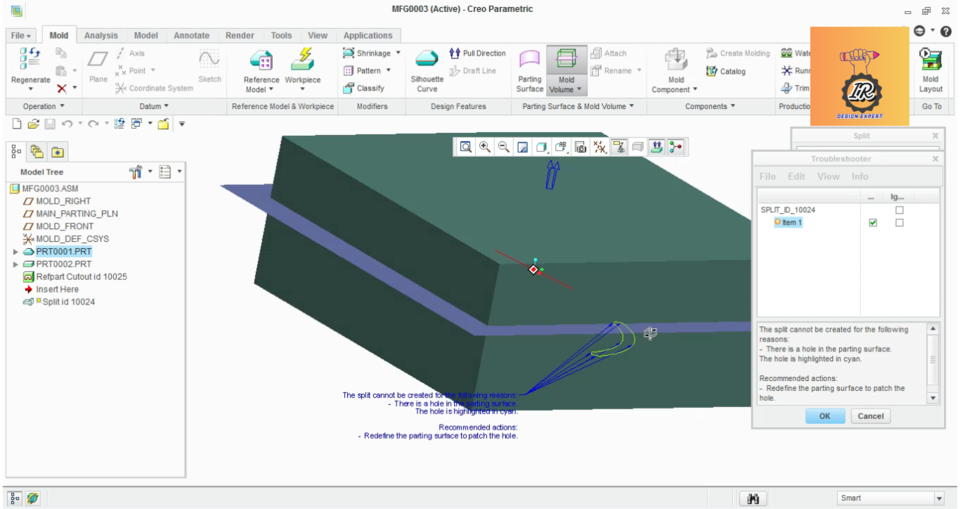Click the Silhouette Curve tool
Viewport: 960px width, 509px height.
427,71
